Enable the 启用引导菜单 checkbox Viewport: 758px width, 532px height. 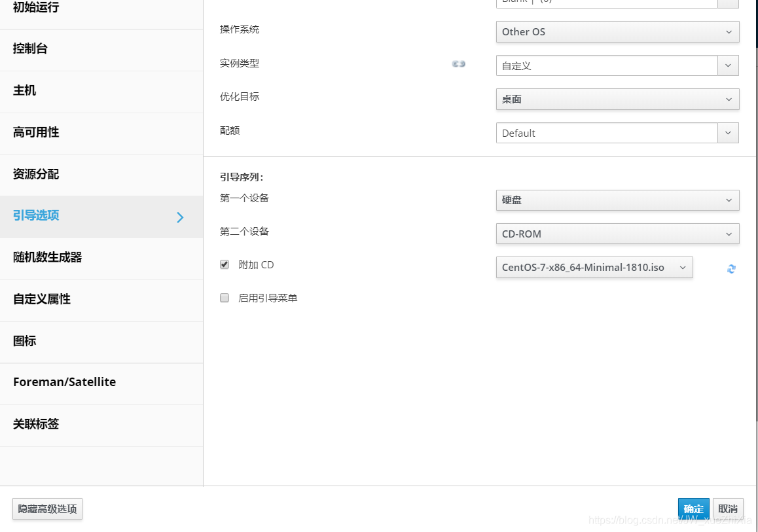tap(225, 298)
